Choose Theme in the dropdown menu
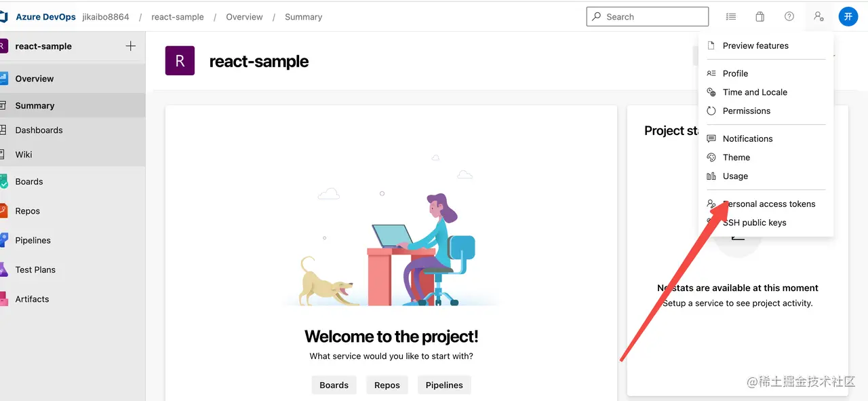868x401 pixels. (736, 157)
